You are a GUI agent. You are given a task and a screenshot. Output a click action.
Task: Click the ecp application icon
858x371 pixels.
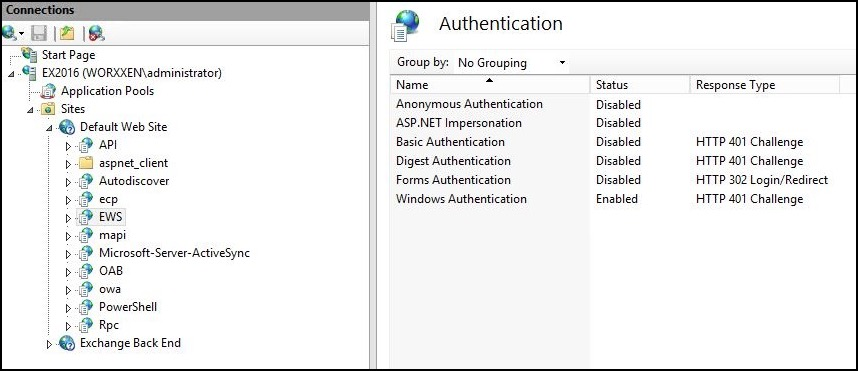click(x=86, y=199)
